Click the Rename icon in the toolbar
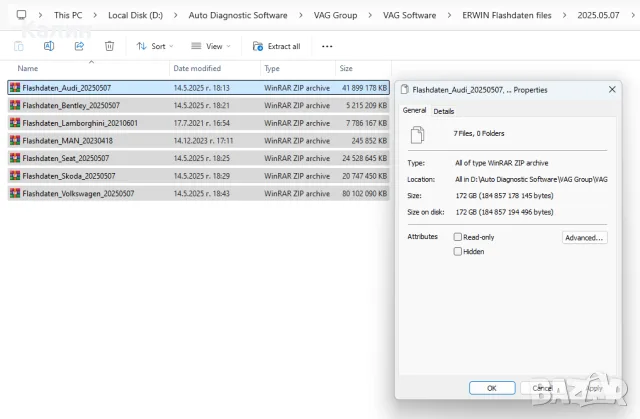The width and height of the screenshot is (640, 419). tap(49, 46)
